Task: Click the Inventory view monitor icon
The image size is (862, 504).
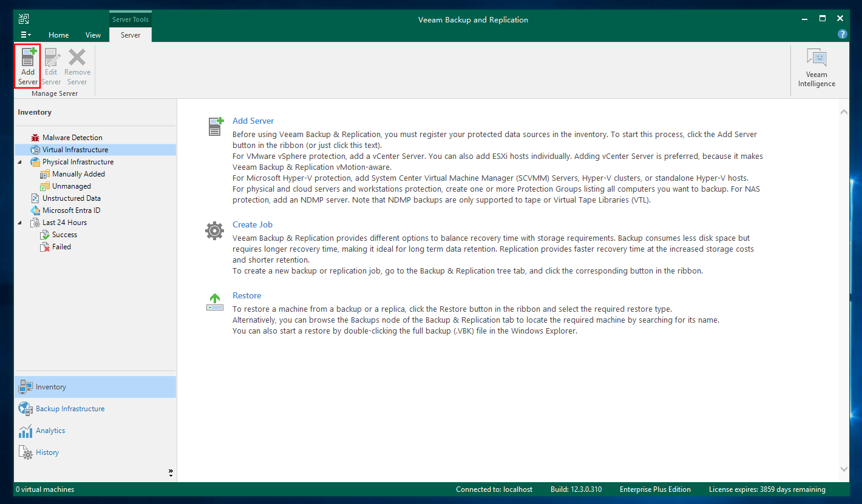Action: pyautogui.click(x=25, y=387)
